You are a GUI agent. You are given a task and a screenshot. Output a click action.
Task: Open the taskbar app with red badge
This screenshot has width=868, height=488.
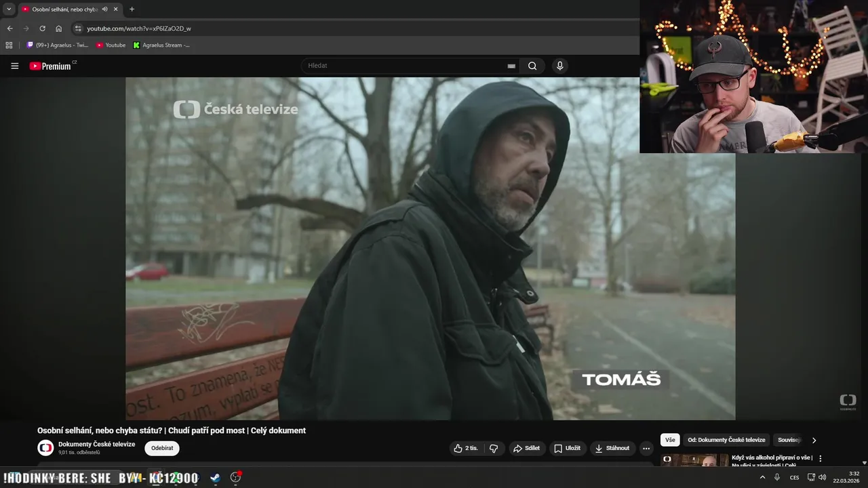click(235, 477)
